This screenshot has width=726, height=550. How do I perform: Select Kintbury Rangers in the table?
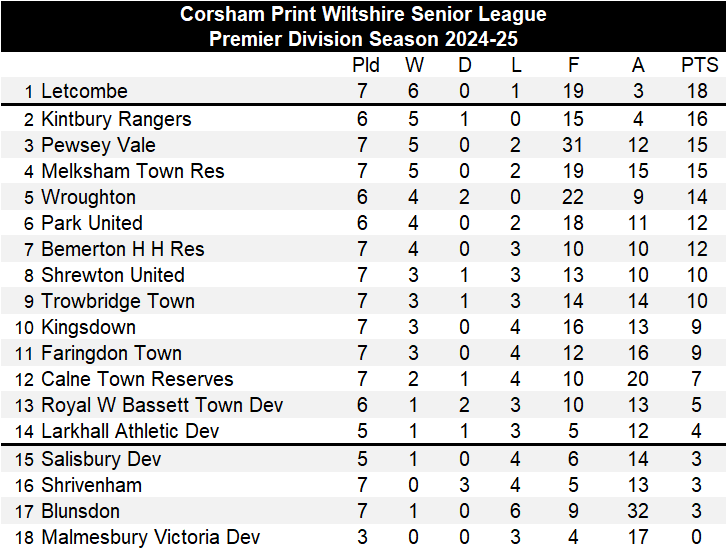coord(116,119)
